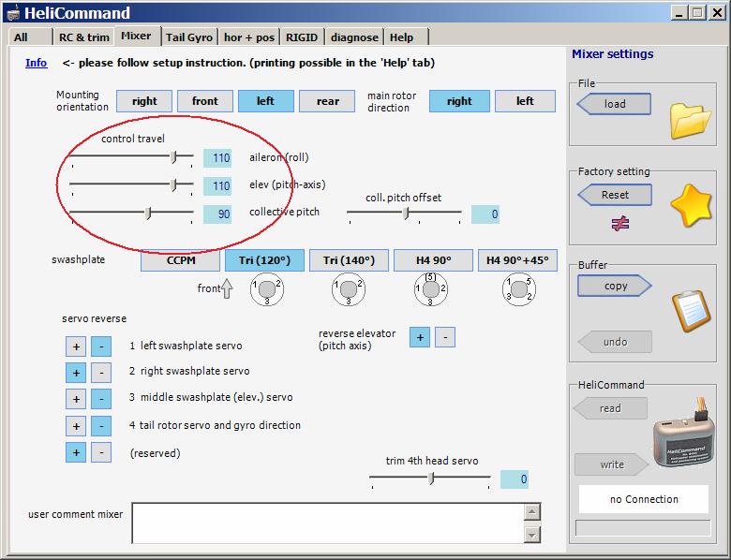Open the RC & trim tab
Viewport: 731px width, 560px height.
tap(84, 37)
